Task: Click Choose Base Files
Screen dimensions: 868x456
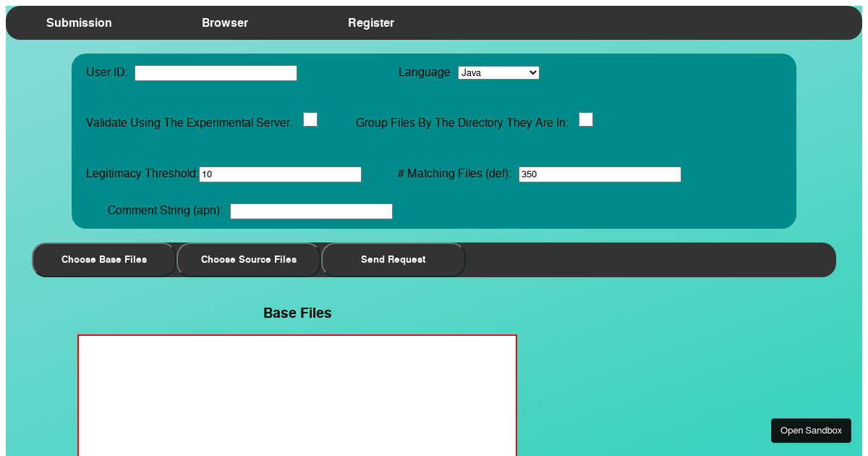Action: pyautogui.click(x=103, y=259)
